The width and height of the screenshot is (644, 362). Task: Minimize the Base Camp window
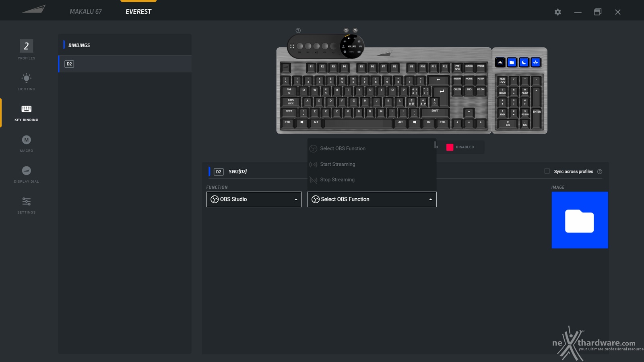pos(578,12)
